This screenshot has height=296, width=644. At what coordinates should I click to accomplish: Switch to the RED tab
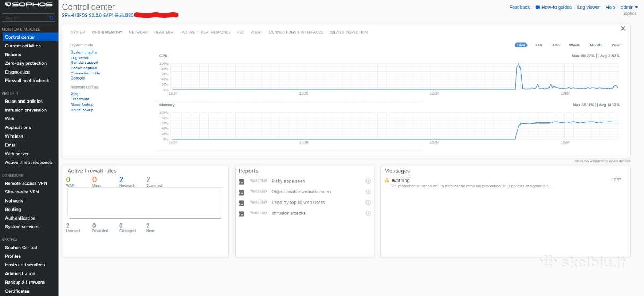(x=240, y=32)
